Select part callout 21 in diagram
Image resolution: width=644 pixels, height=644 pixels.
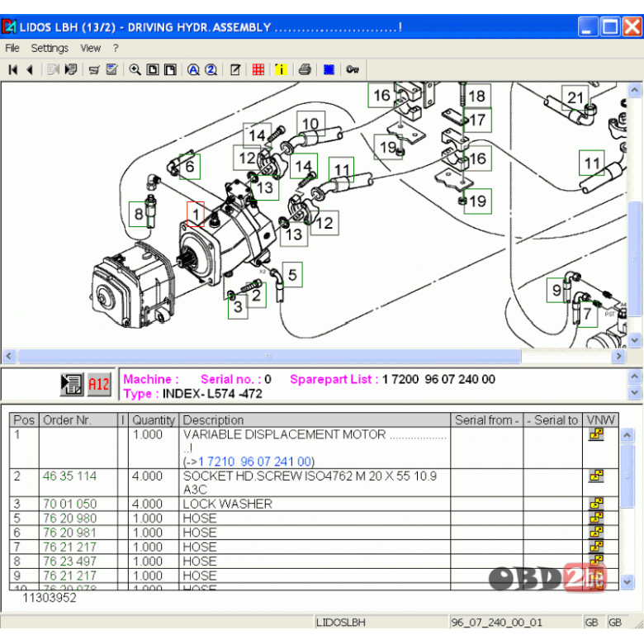[575, 97]
